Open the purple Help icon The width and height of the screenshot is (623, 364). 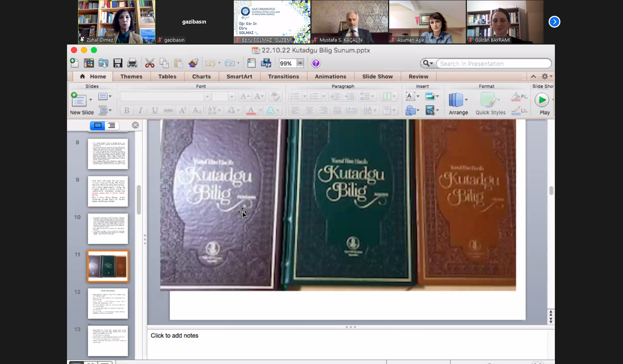point(316,63)
